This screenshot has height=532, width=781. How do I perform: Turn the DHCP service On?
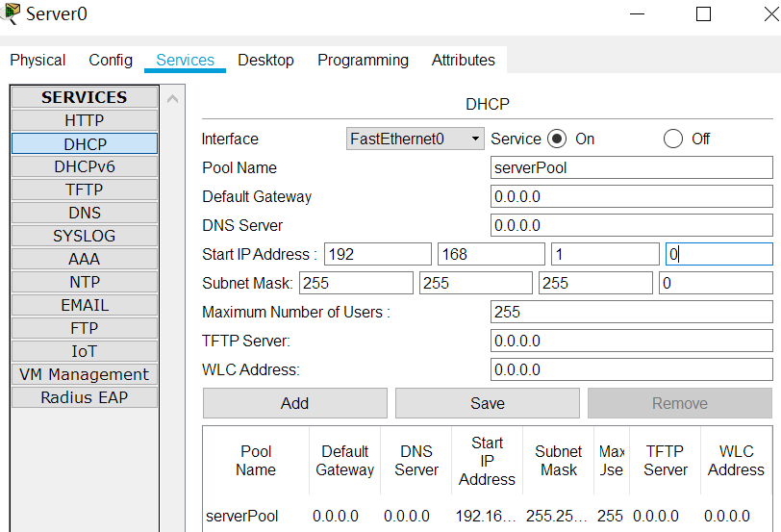(x=557, y=139)
